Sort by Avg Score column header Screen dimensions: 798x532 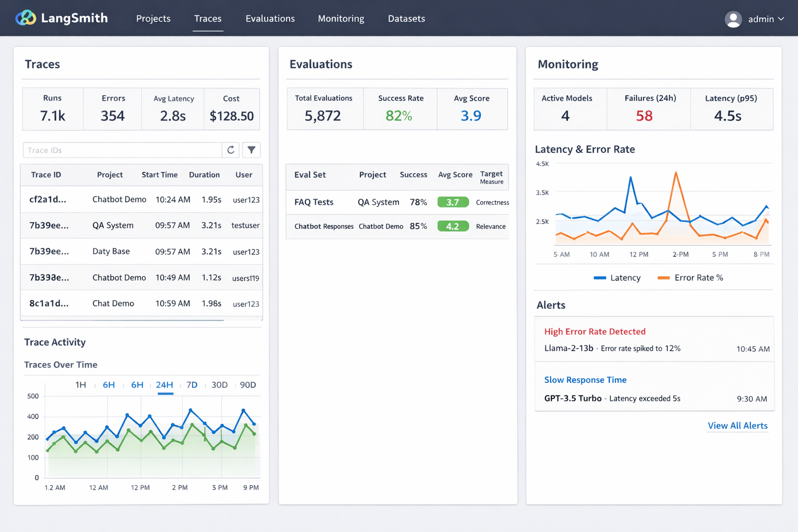tap(455, 175)
